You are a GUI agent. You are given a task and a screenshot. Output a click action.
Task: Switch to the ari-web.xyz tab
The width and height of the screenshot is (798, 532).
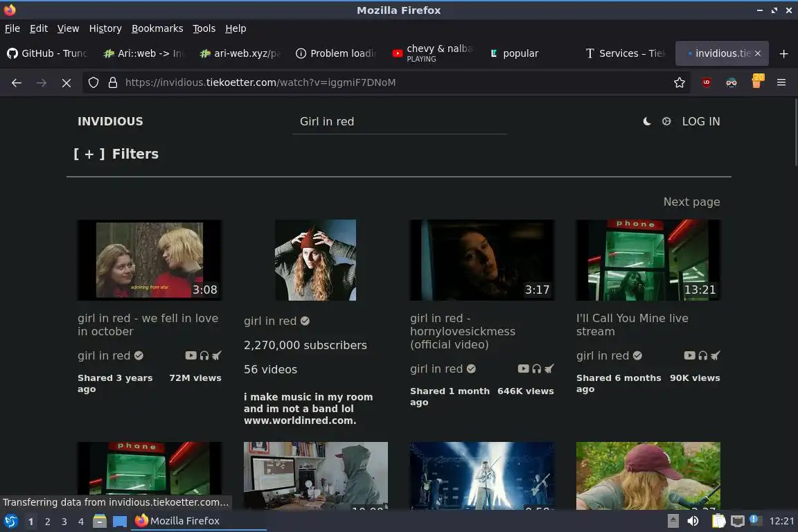(241, 53)
